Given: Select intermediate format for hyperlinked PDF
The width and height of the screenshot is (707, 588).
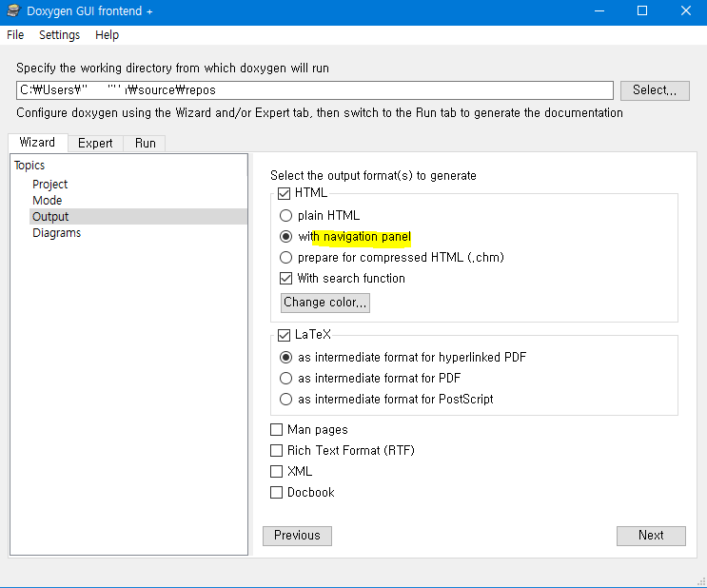Looking at the screenshot, I should click(285, 358).
